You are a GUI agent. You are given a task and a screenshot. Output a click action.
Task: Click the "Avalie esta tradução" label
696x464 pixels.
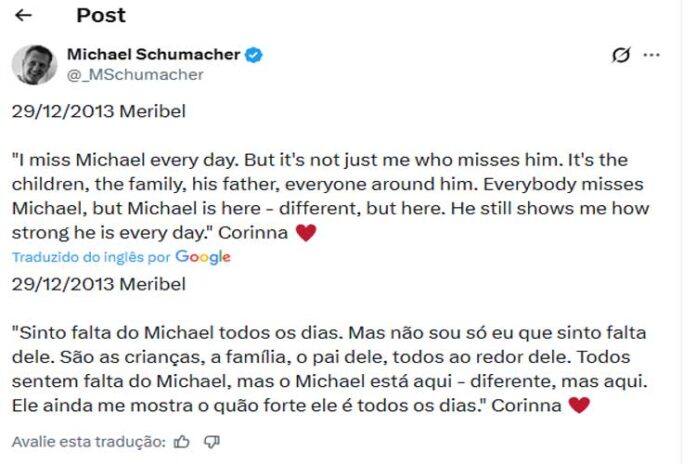point(88,441)
